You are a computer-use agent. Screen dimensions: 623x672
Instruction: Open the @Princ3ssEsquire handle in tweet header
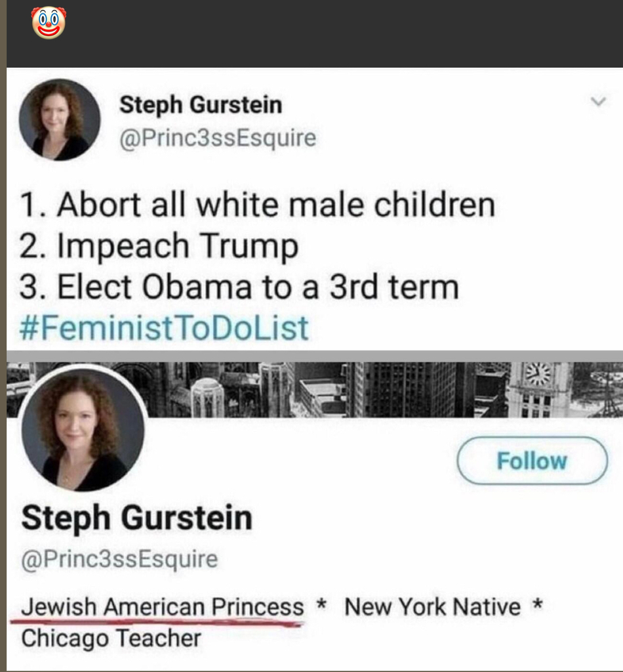(217, 138)
